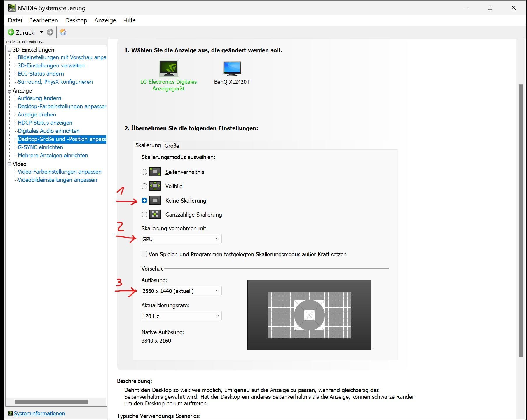Open the Aktualisierungsrate dropdown
The height and width of the screenshot is (420, 527).
point(182,316)
